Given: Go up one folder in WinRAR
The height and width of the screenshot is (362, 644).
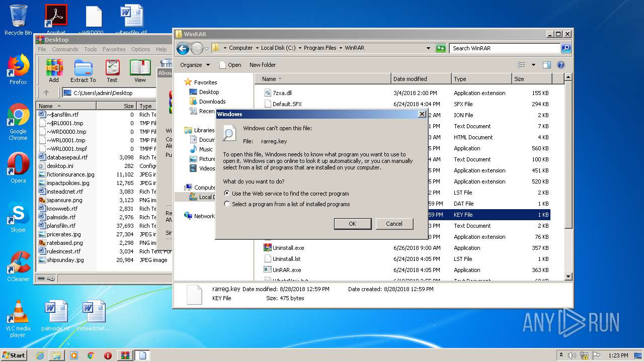Looking at the screenshot, I should coord(46,93).
